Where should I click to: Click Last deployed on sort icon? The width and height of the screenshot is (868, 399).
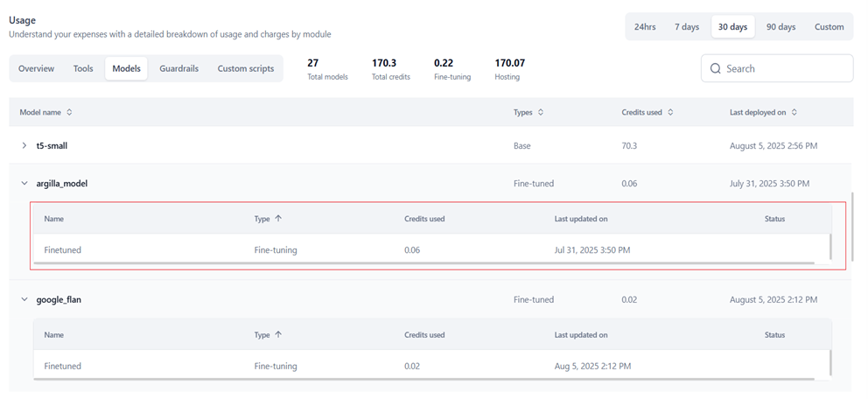(x=794, y=112)
